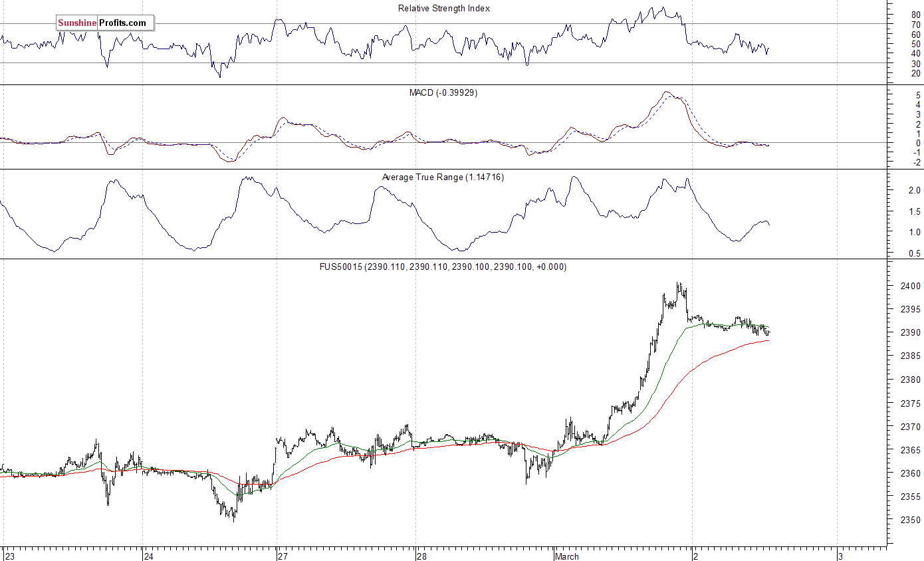Click the March label on the time axis
The height and width of the screenshot is (561, 924).
coord(567,556)
